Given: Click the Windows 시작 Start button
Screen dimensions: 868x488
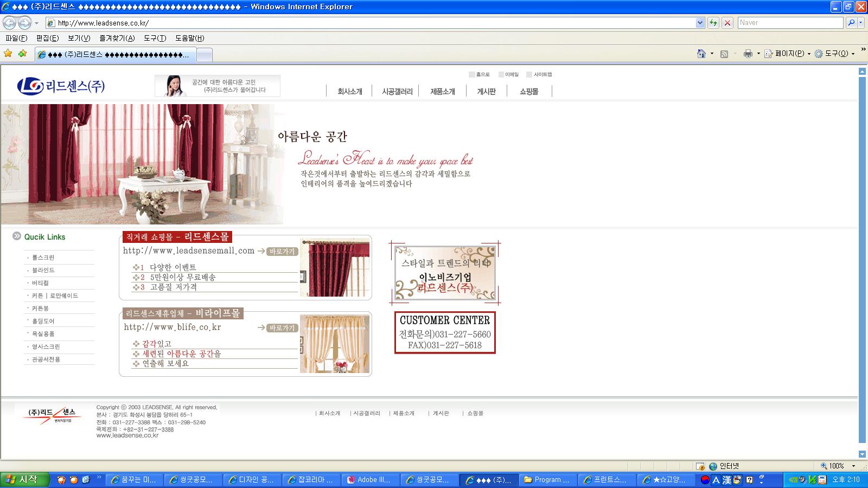Looking at the screenshot, I should pos(25,479).
